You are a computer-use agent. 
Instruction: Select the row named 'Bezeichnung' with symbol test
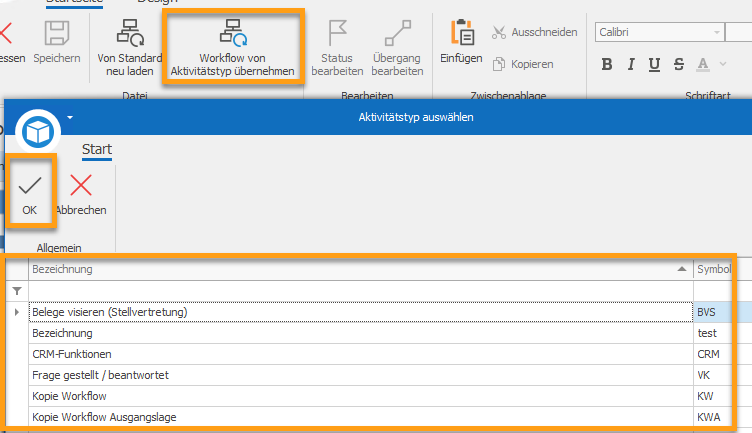tap(361, 333)
